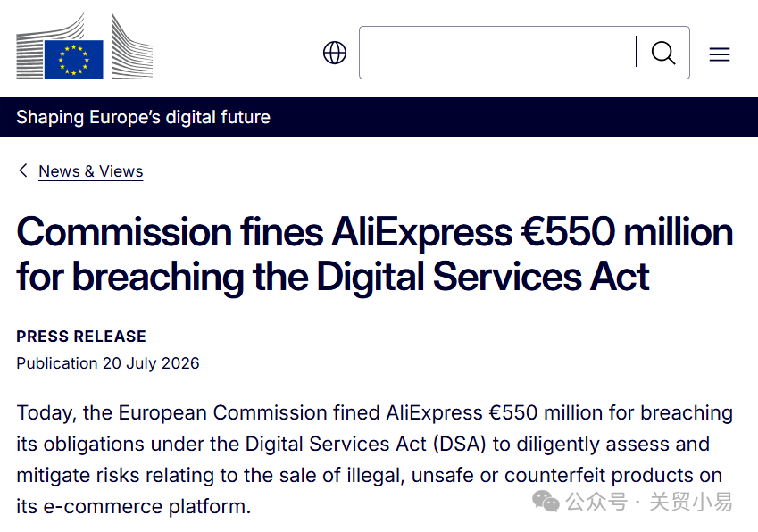
Task: Click the headline word AliExpress
Action: coord(422,232)
